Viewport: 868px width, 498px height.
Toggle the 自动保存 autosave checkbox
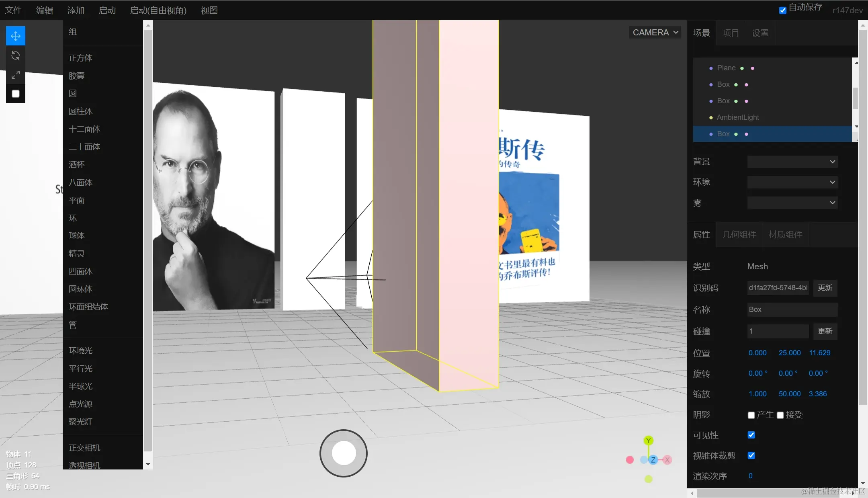(x=783, y=10)
